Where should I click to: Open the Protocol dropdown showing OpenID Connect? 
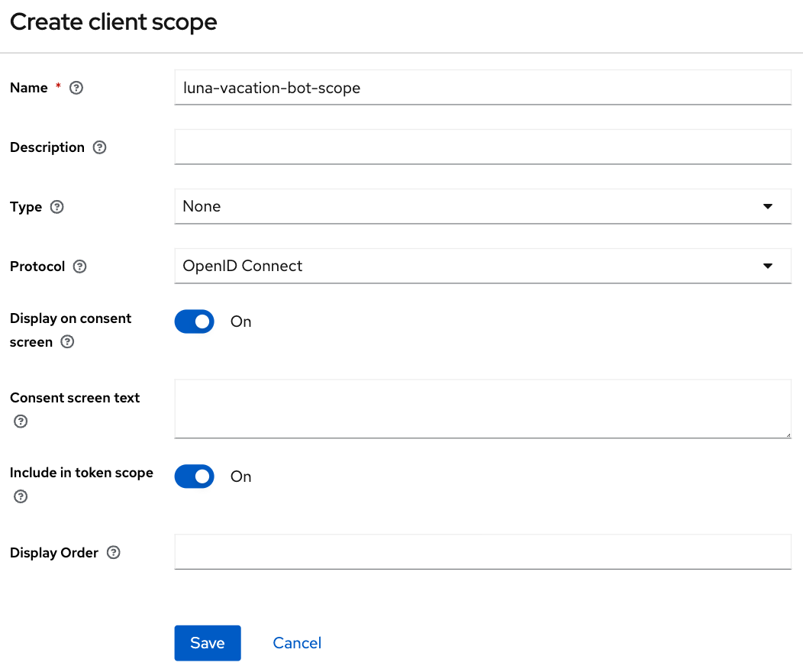click(483, 266)
